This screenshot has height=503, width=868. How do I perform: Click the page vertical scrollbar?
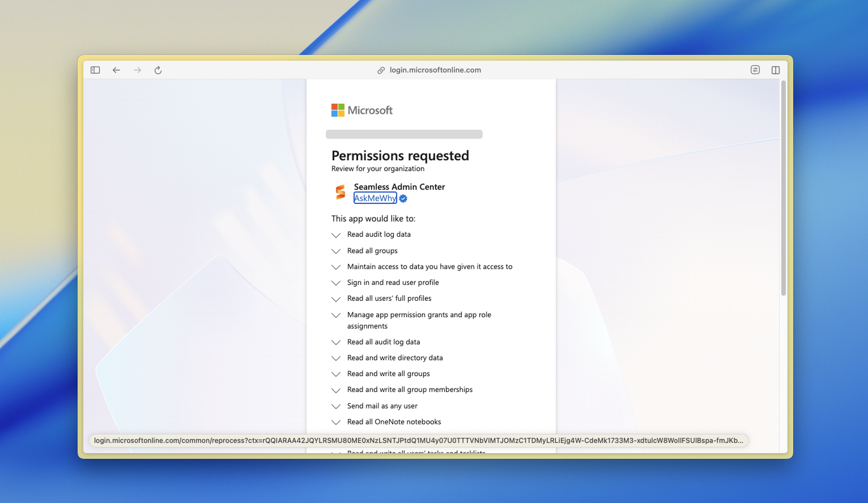click(783, 188)
